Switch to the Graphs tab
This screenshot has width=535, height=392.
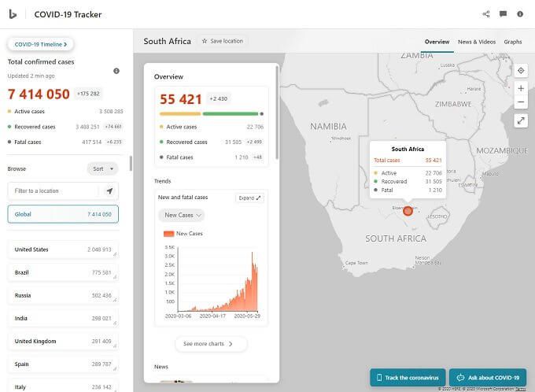pyautogui.click(x=513, y=42)
